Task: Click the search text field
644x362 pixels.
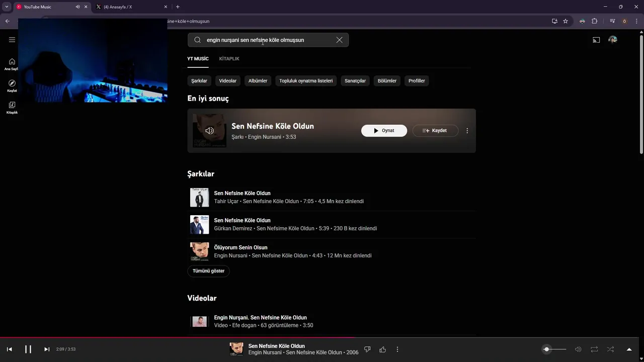Action: coord(268,40)
